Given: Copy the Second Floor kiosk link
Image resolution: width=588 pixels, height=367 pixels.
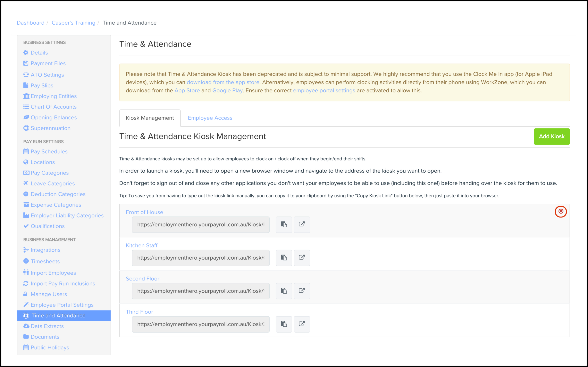Looking at the screenshot, I should pyautogui.click(x=284, y=291).
